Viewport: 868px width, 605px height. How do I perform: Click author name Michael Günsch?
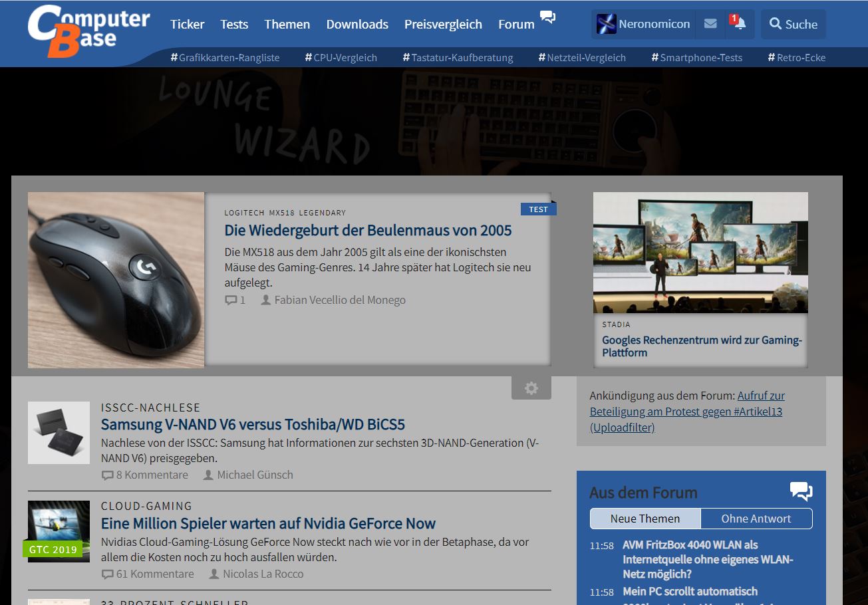coord(255,475)
